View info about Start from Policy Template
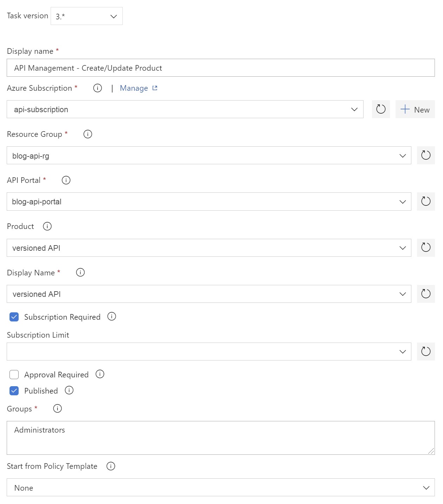 pyautogui.click(x=111, y=466)
